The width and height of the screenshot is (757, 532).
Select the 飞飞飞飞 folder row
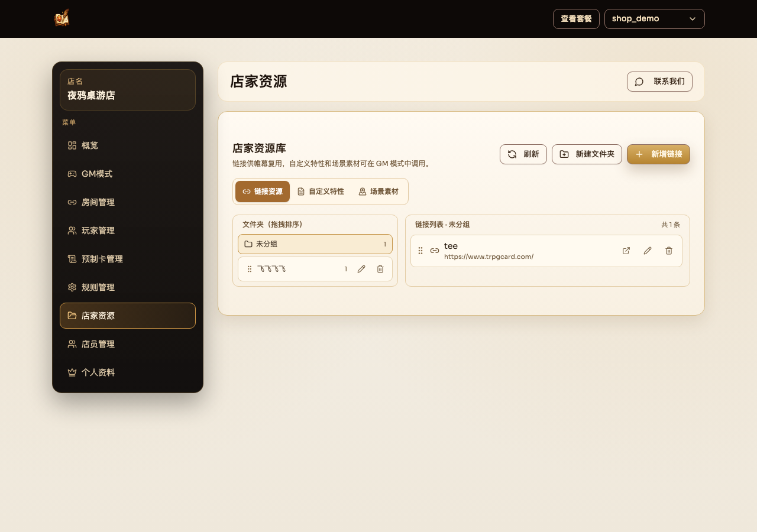pos(315,269)
